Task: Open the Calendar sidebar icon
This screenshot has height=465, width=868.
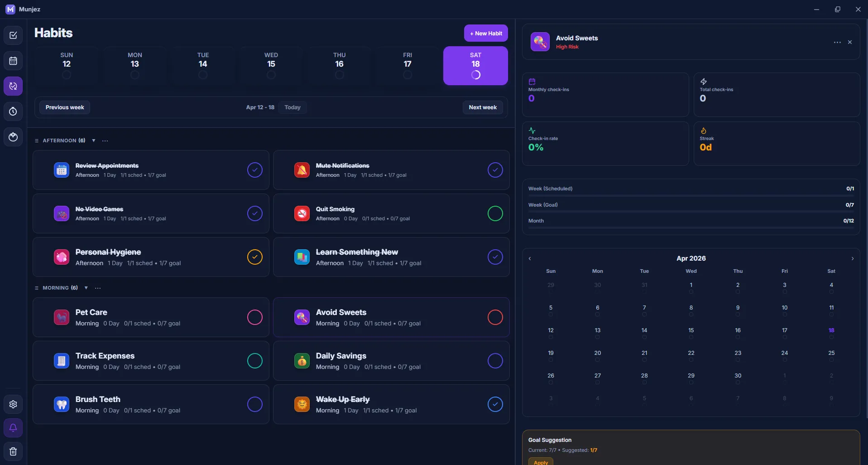Action: pyautogui.click(x=13, y=61)
